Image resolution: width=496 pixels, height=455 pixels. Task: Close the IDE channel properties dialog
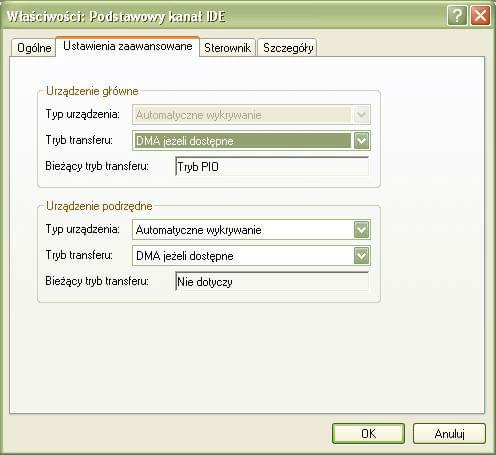pyautogui.click(x=480, y=16)
